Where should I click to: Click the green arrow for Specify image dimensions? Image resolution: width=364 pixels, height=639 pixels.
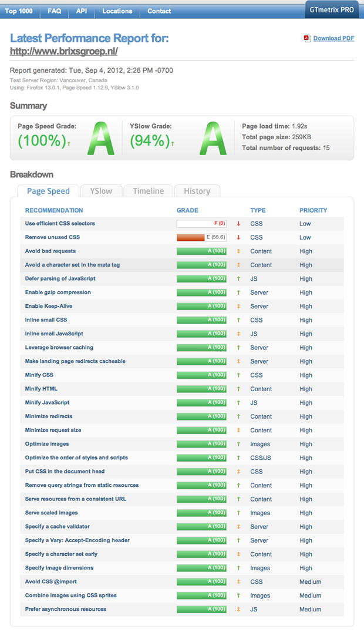coord(238,568)
